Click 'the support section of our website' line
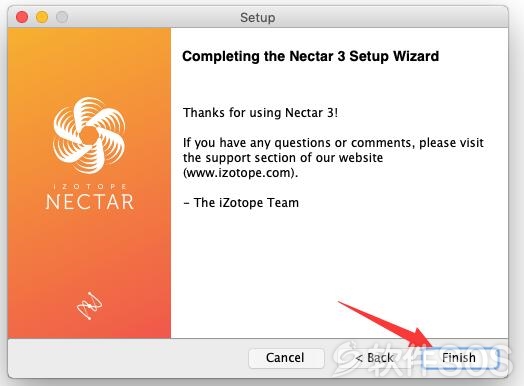Viewport: 524px width, 386px height. pyautogui.click(x=283, y=158)
